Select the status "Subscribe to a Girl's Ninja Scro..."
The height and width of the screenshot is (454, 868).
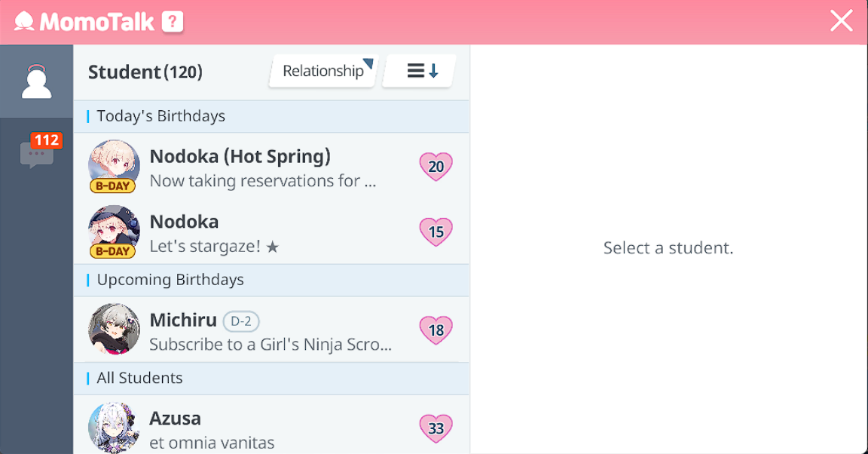pos(270,344)
